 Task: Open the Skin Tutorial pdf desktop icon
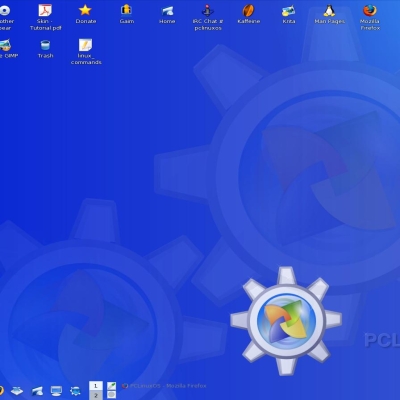tap(45, 11)
